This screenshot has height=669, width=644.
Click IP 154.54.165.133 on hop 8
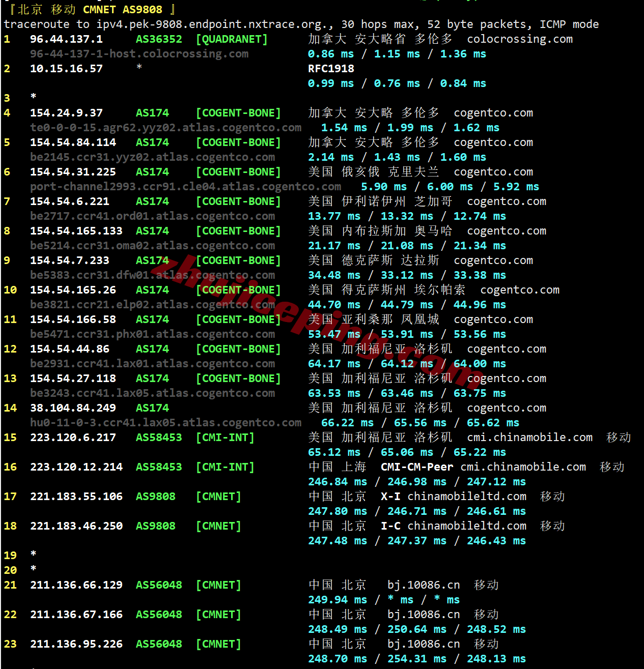click(x=76, y=231)
